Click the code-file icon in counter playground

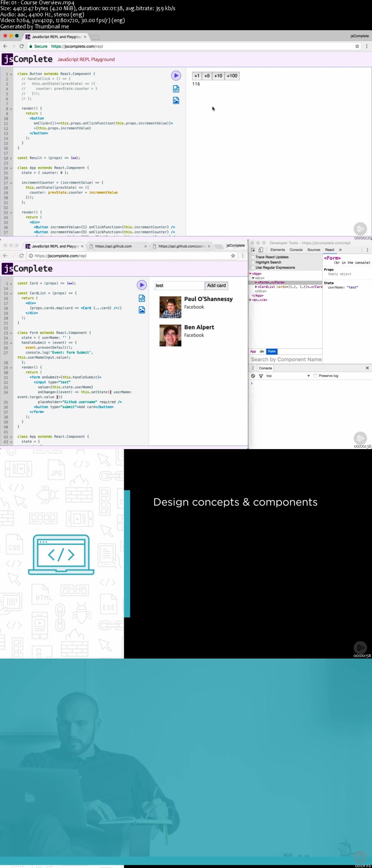pos(176,89)
